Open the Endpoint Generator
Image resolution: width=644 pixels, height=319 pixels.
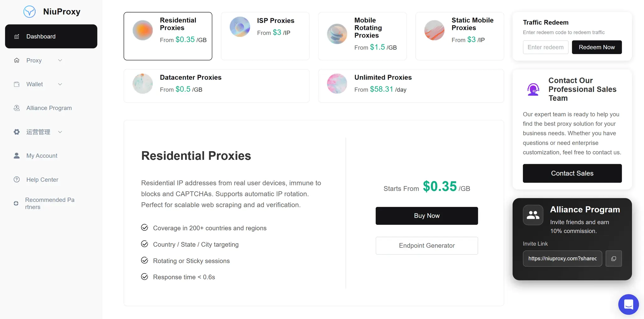coord(427,246)
